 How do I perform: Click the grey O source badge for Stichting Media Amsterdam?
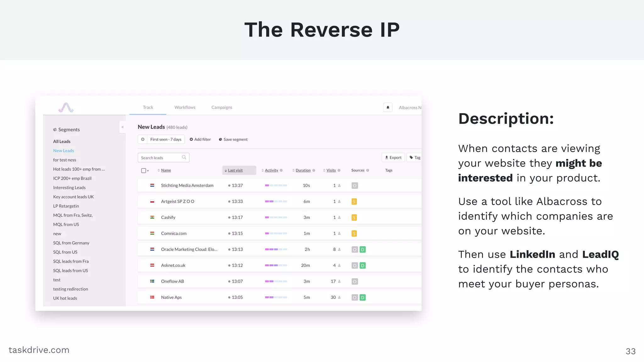(355, 186)
